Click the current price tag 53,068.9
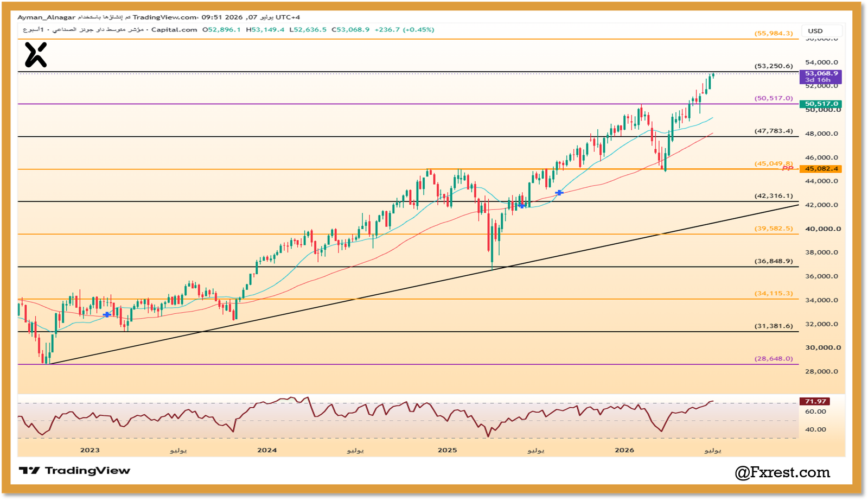Screen dimensions: 868x500 (x=821, y=73)
